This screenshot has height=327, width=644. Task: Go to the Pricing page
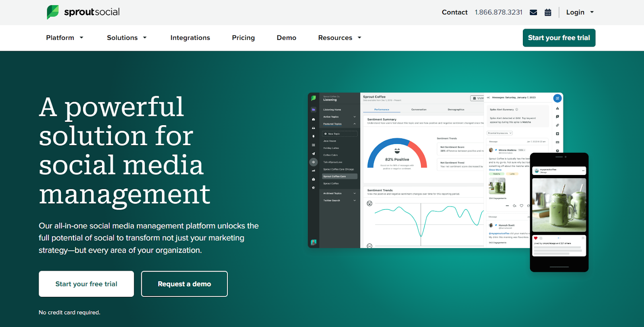click(243, 38)
